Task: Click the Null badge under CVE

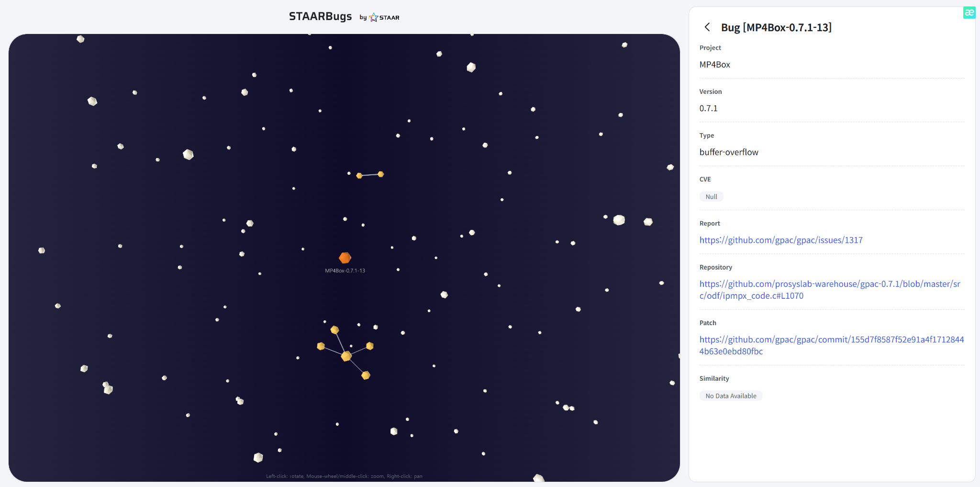Action: 712,196
